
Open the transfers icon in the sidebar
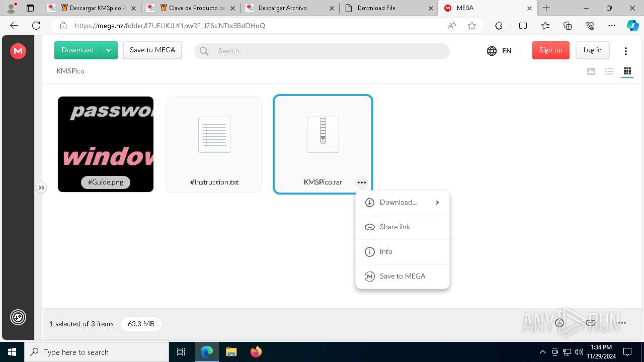(x=18, y=317)
